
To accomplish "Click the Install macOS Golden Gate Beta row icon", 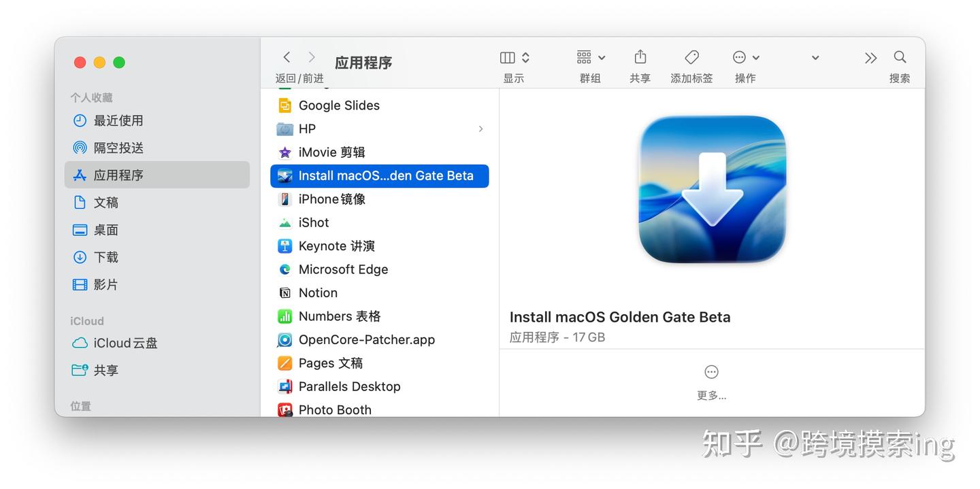I will coord(284,175).
